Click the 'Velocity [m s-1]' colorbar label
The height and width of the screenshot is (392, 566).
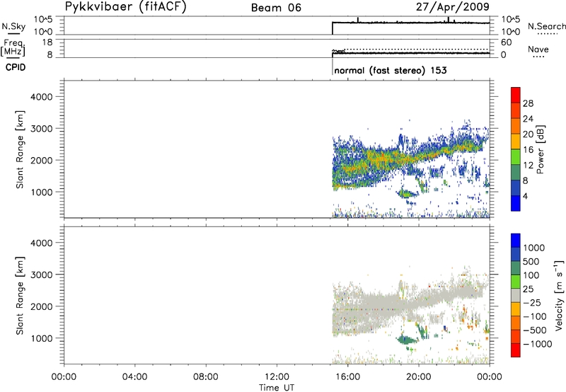click(x=559, y=295)
